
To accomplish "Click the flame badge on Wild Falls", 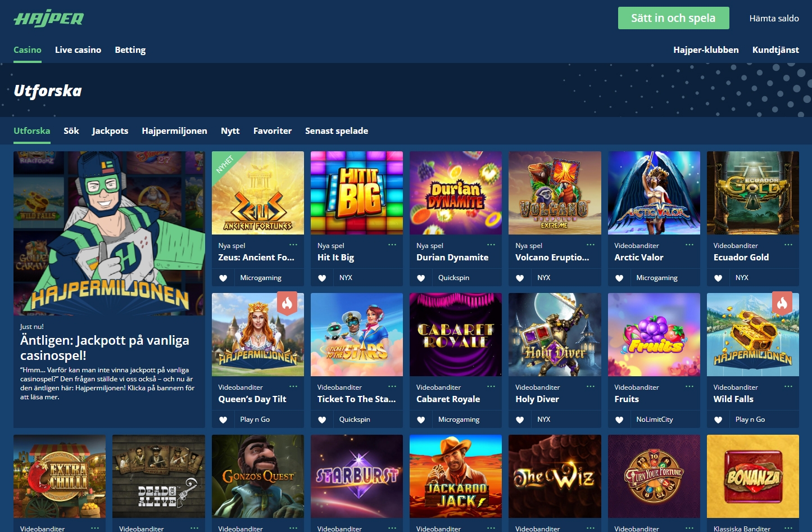I will [782, 303].
